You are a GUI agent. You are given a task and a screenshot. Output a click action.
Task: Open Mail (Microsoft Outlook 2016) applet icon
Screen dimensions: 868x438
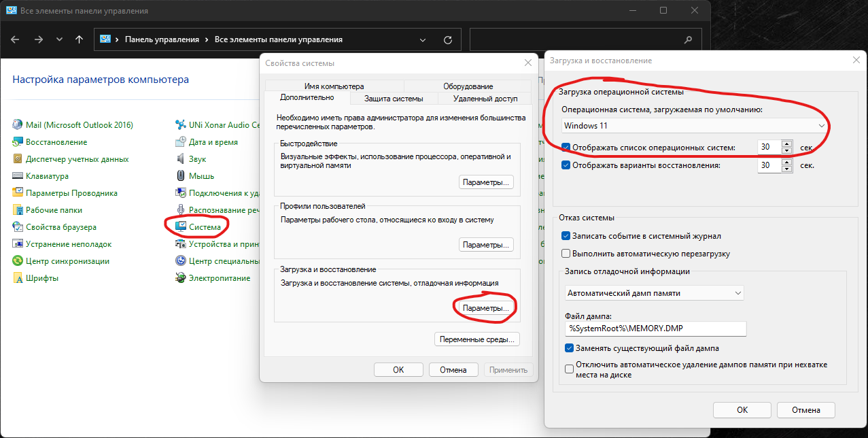(18, 125)
